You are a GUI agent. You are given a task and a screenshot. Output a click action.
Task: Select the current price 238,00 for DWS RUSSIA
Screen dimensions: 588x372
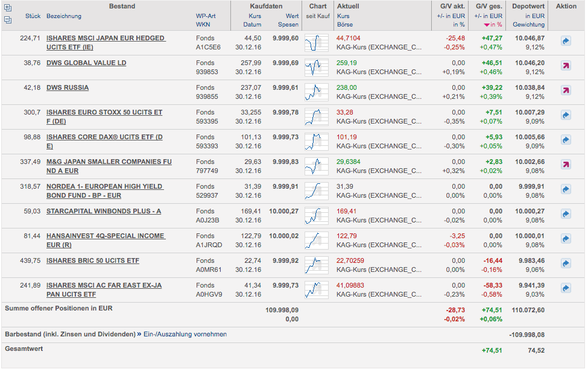[x=347, y=88]
